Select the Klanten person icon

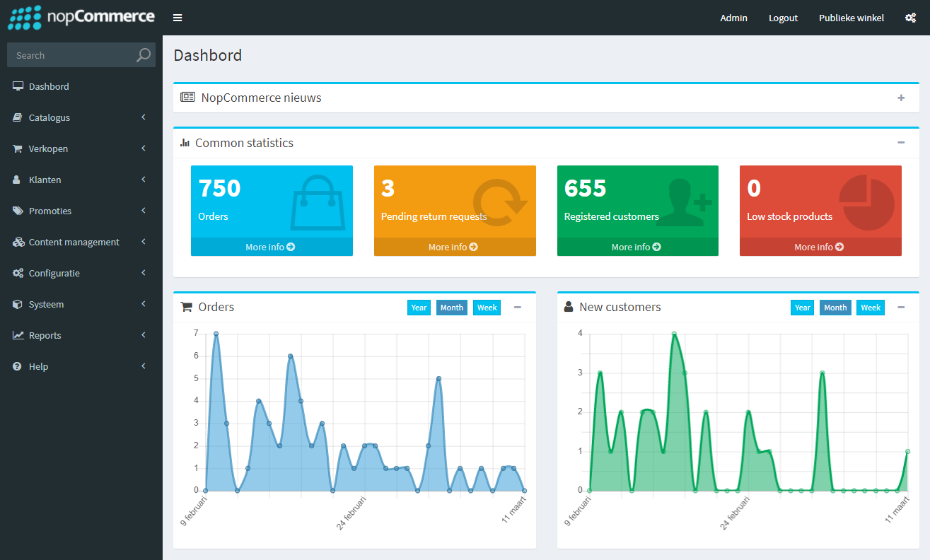[16, 180]
